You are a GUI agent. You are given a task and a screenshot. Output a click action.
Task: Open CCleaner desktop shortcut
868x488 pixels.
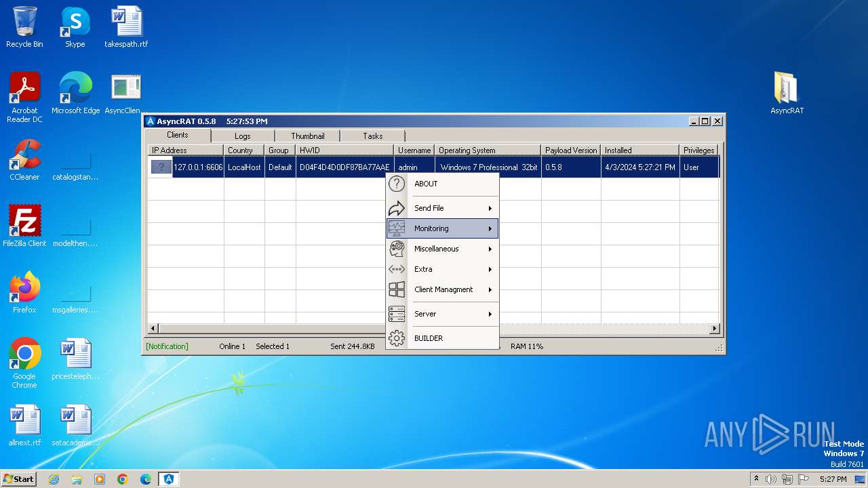pyautogui.click(x=24, y=160)
